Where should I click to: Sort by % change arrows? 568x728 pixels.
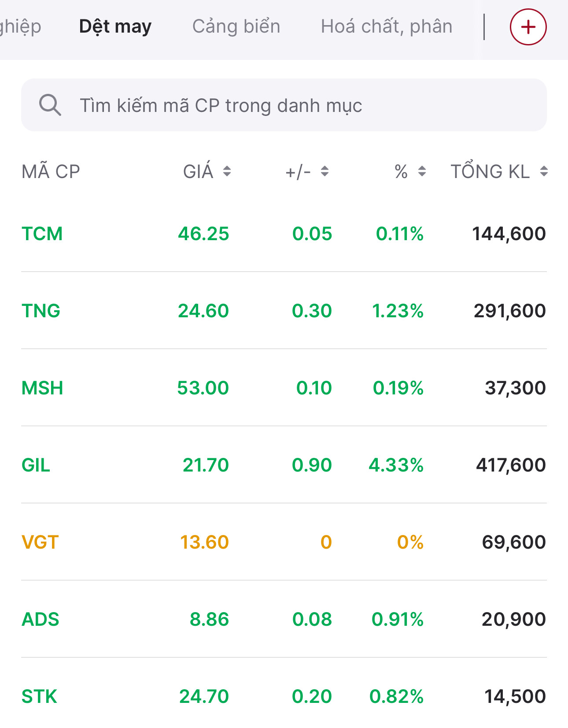pyautogui.click(x=422, y=171)
